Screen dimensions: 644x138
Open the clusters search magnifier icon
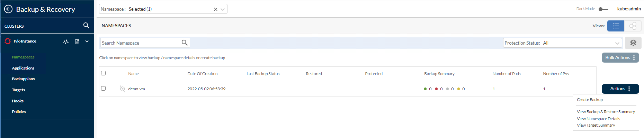[86, 25]
